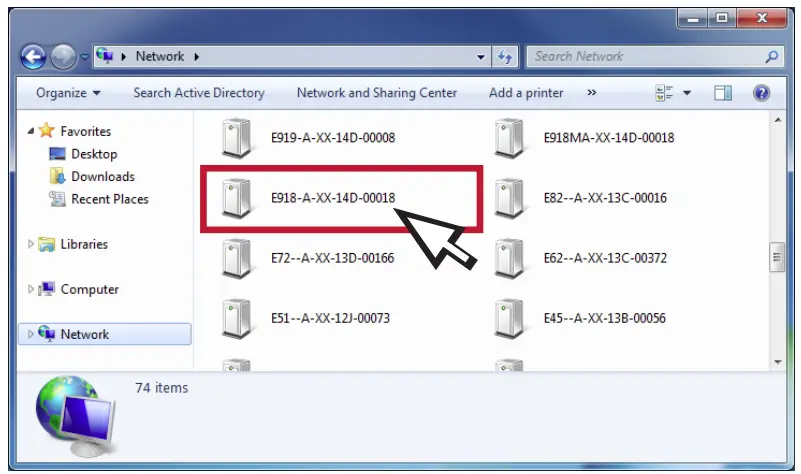
Task: Select the Network breadcrumb in address bar
Action: click(159, 56)
